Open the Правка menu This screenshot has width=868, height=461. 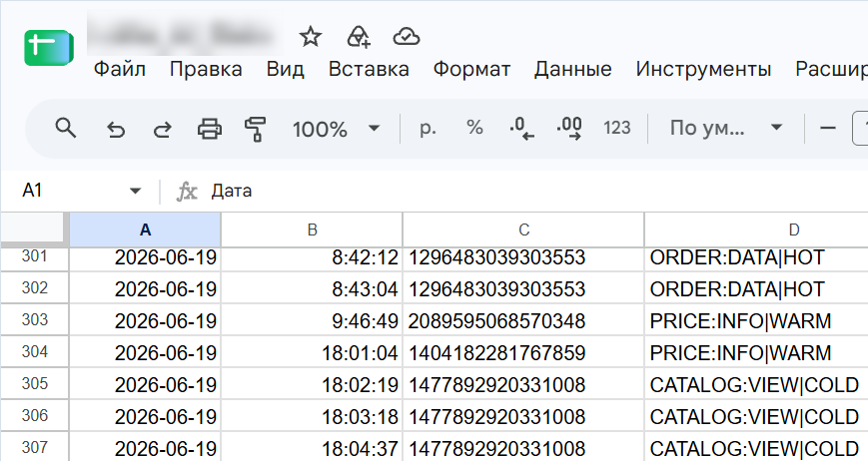(x=206, y=70)
